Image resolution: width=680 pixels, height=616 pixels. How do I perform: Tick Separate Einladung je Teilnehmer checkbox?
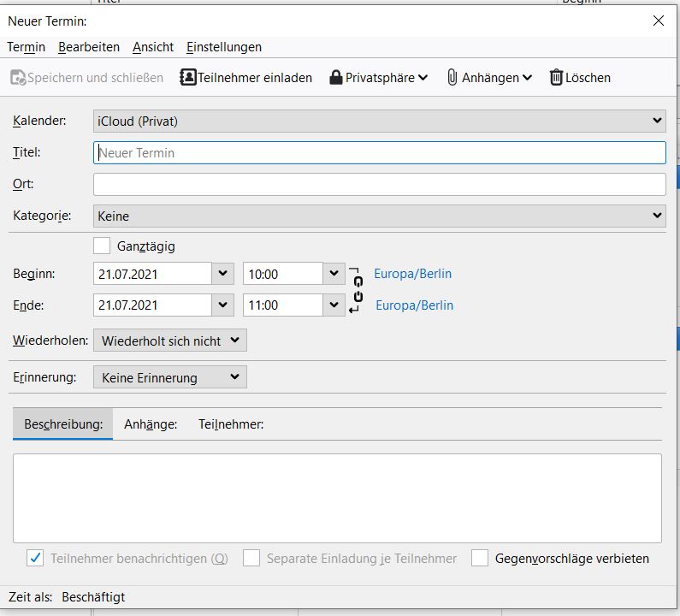(251, 559)
